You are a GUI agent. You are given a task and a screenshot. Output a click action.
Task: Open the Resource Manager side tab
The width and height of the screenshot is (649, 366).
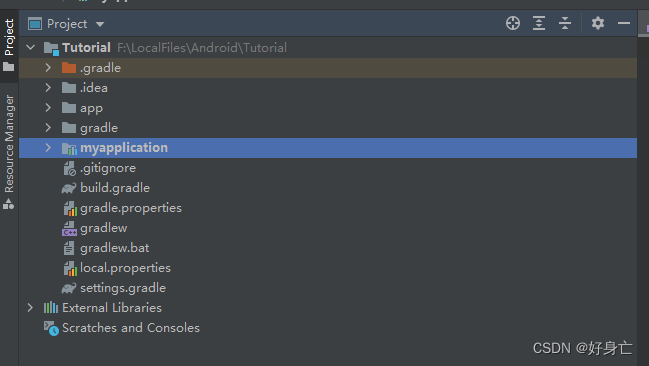(9, 152)
